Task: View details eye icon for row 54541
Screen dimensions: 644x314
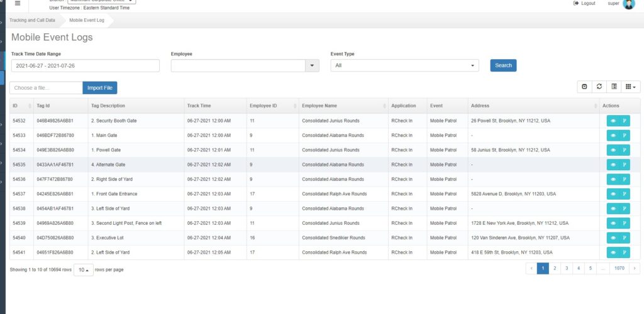Action: (613, 252)
